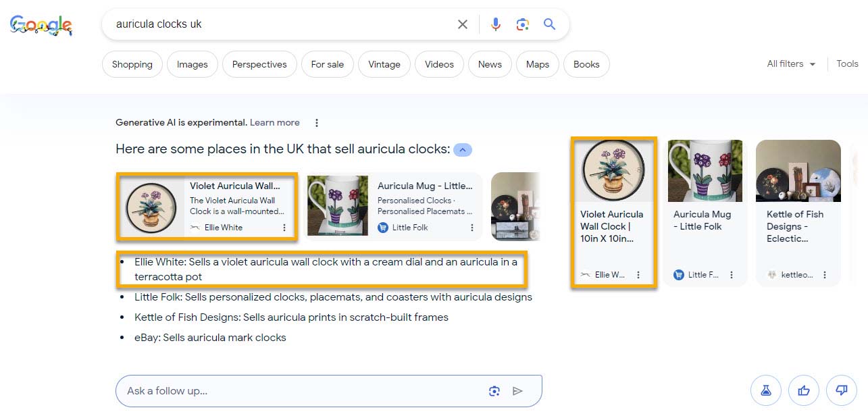Click the Kettle of Fish Designs bullet text

tap(291, 317)
